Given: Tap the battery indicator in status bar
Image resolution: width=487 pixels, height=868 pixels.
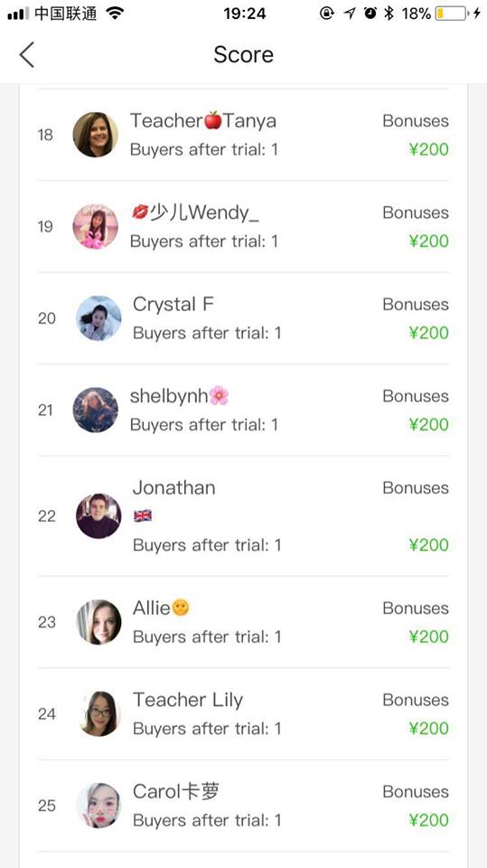Looking at the screenshot, I should [451, 14].
